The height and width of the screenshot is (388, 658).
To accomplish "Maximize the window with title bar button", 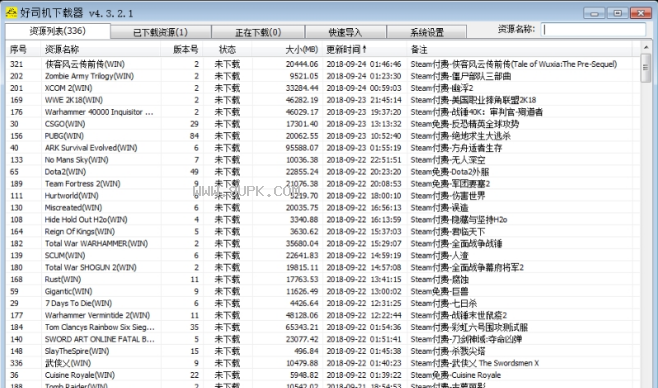I will 617,13.
